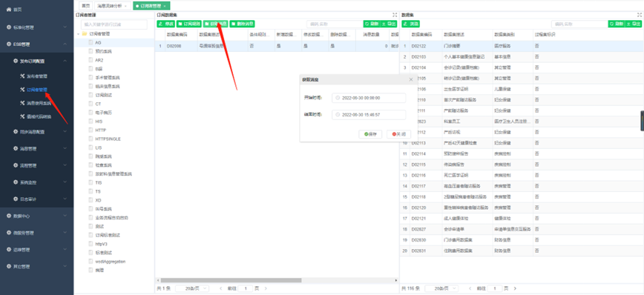The height and width of the screenshot is (295, 644).
Task: Close 获取消息 dialog with X icon
Action: (411, 79)
